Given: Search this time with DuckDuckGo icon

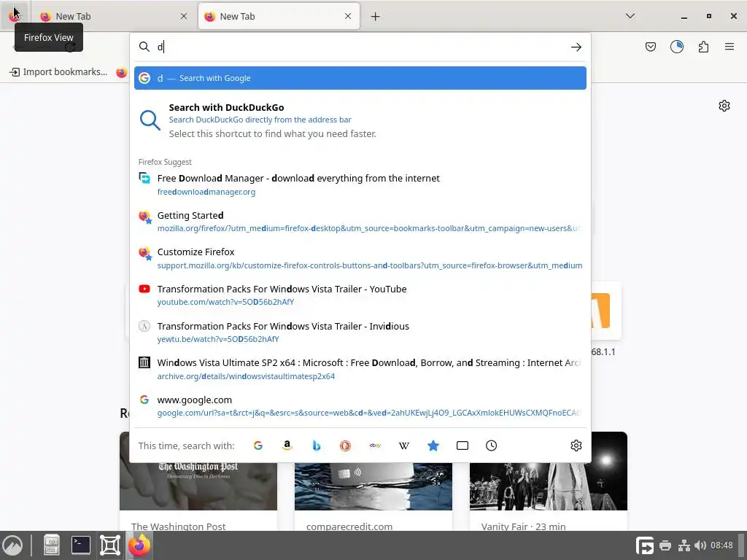Looking at the screenshot, I should click(345, 446).
